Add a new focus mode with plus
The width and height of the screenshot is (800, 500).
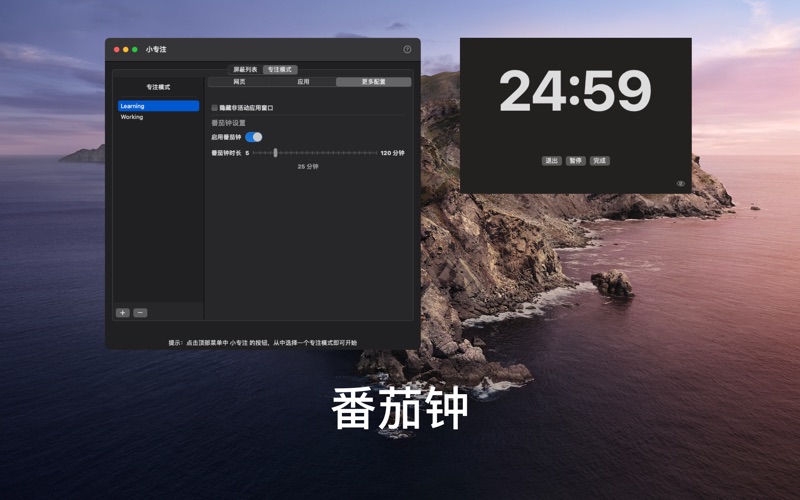(x=122, y=313)
